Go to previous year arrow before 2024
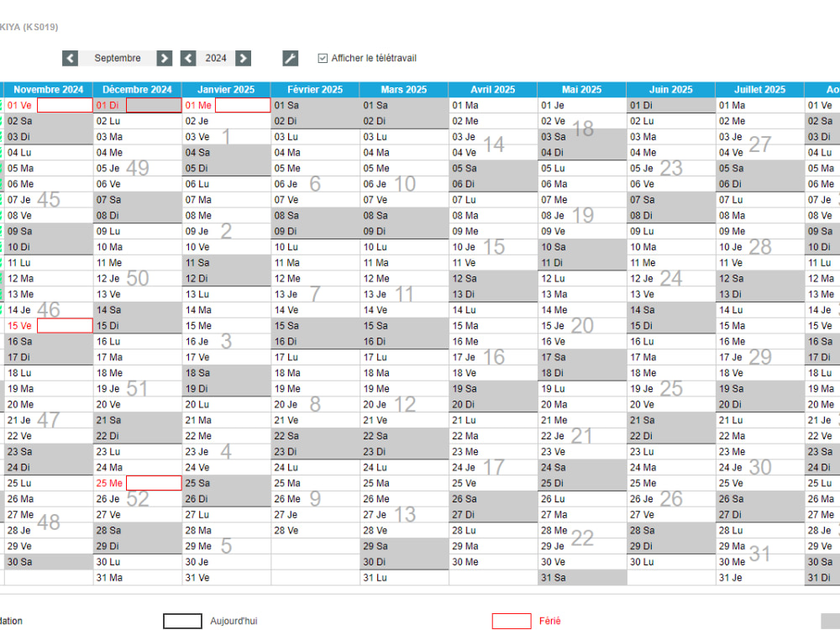This screenshot has height=630, width=840. [x=188, y=59]
